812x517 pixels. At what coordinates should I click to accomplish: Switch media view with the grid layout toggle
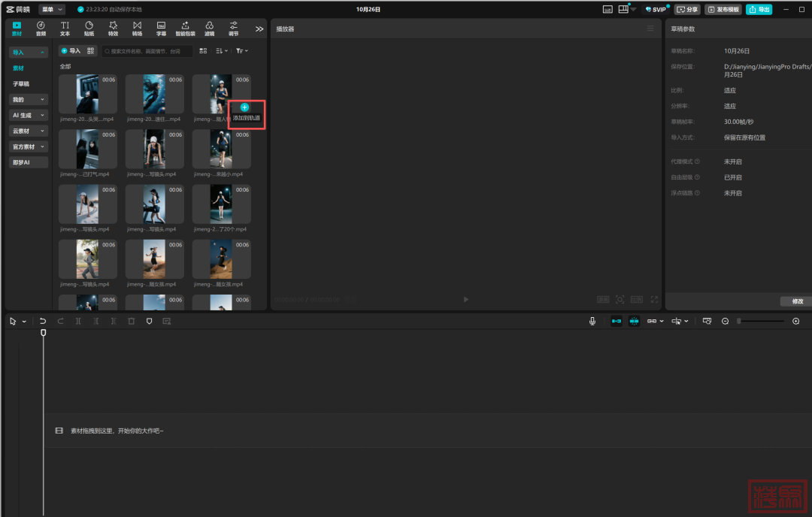click(x=203, y=51)
